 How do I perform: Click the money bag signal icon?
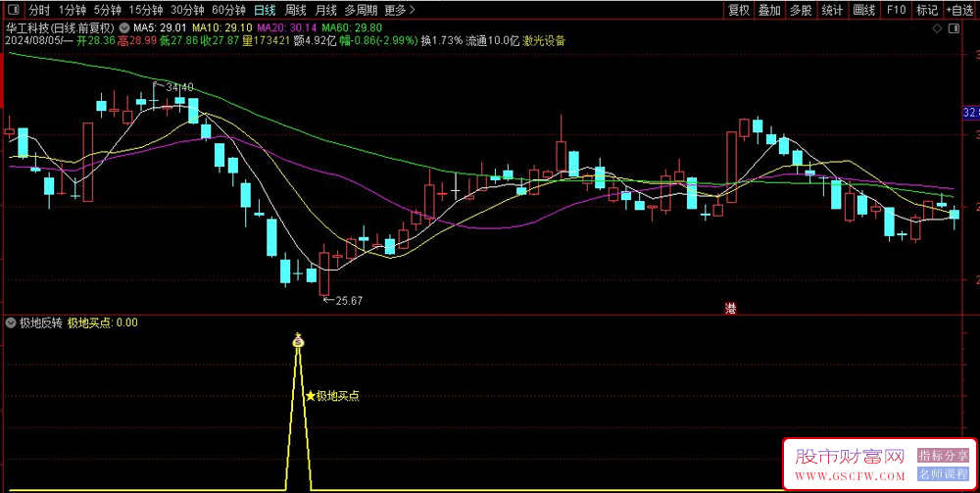click(x=299, y=340)
